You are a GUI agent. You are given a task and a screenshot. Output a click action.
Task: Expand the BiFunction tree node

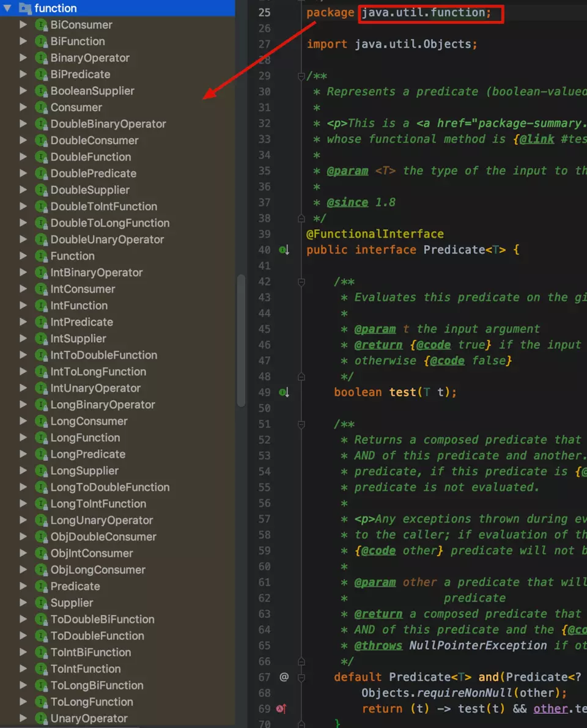point(23,42)
